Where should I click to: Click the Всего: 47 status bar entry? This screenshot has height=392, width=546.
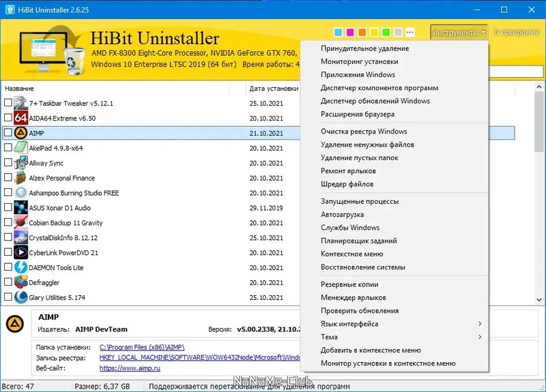pyautogui.click(x=18, y=387)
